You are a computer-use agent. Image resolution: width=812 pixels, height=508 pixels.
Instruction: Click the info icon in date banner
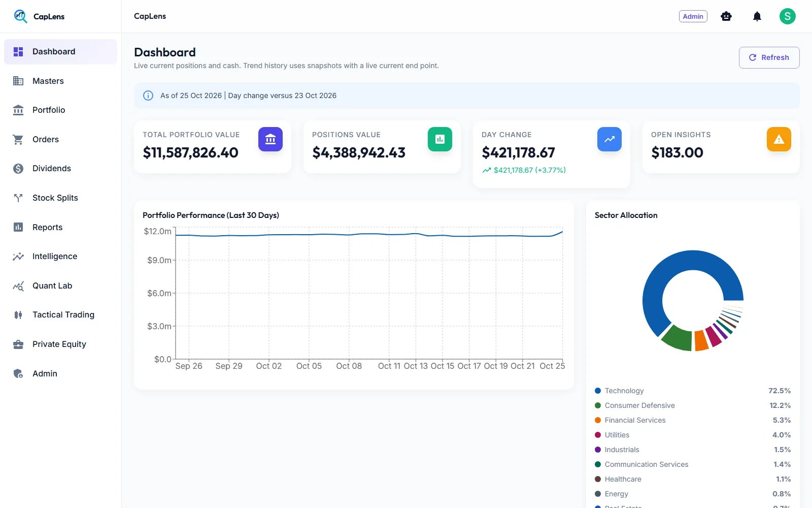click(x=148, y=96)
